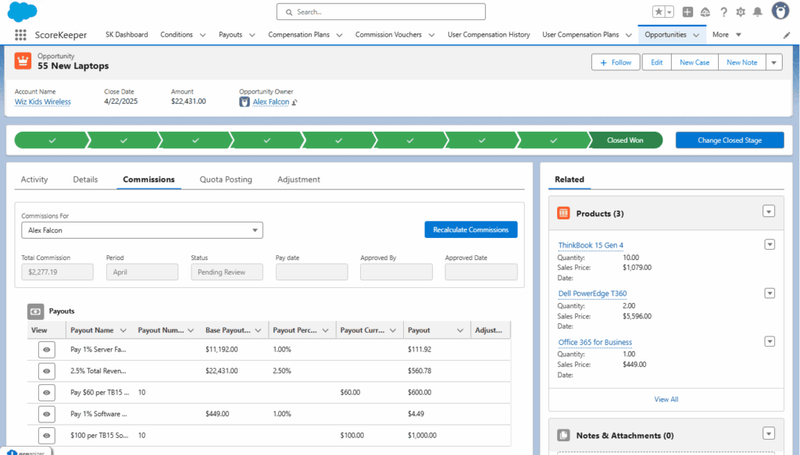Open Conditions nav tab
This screenshot has width=800, height=455.
[177, 35]
